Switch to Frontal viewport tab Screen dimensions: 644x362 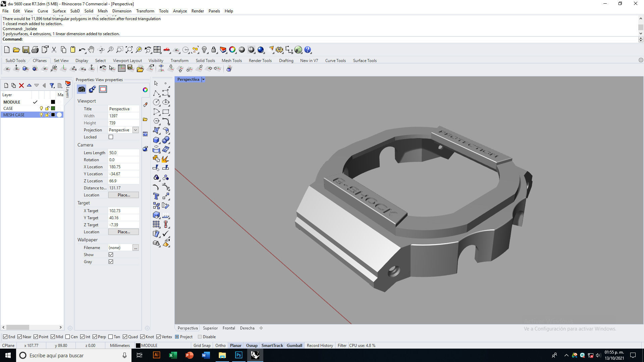coord(229,328)
